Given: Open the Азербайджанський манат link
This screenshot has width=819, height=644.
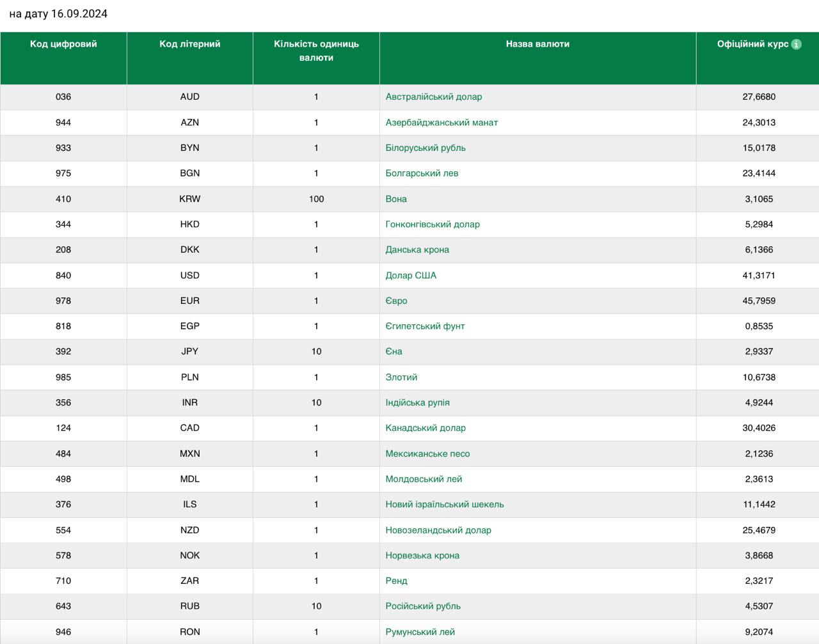Looking at the screenshot, I should [x=441, y=122].
